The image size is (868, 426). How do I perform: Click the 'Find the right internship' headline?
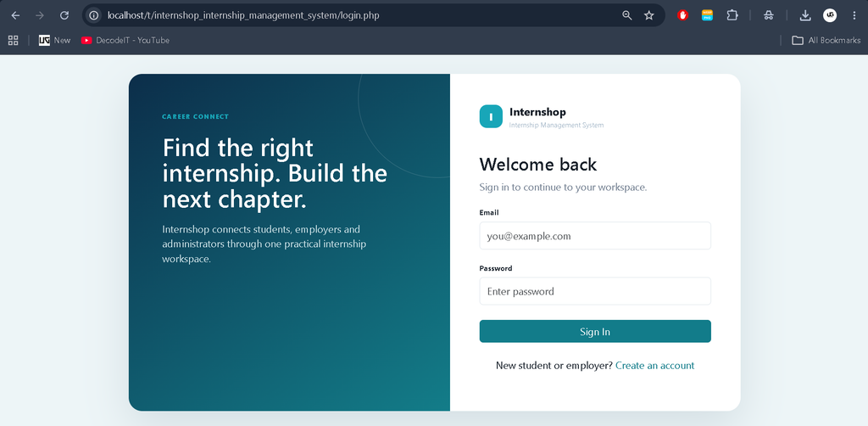point(275,174)
